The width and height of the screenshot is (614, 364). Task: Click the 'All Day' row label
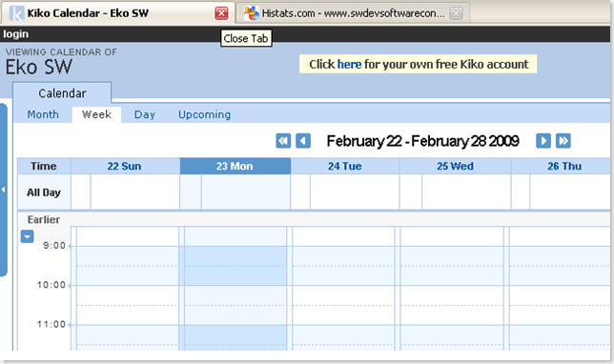click(44, 192)
